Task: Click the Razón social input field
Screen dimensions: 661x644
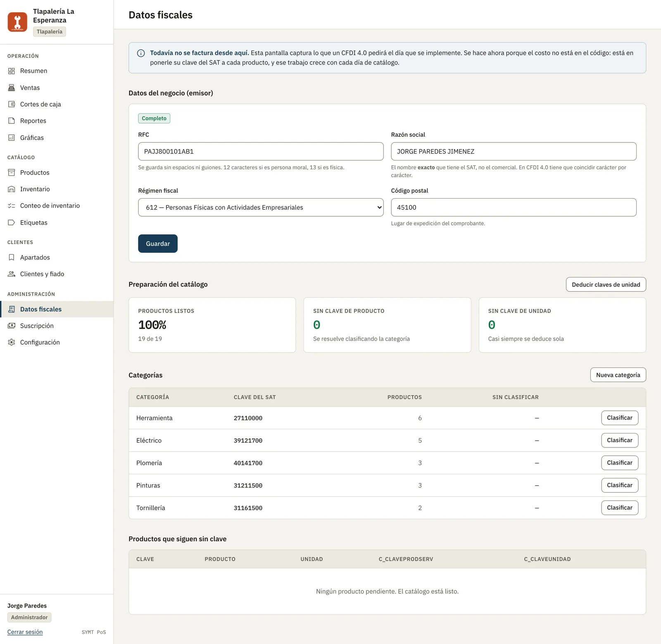Action: [x=514, y=152]
